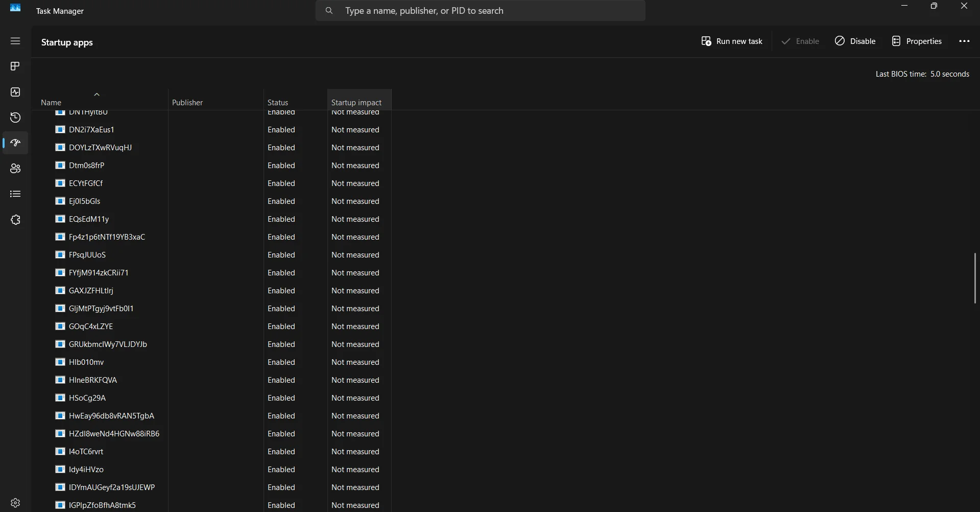Open App history
The image size is (980, 512).
coord(15,118)
